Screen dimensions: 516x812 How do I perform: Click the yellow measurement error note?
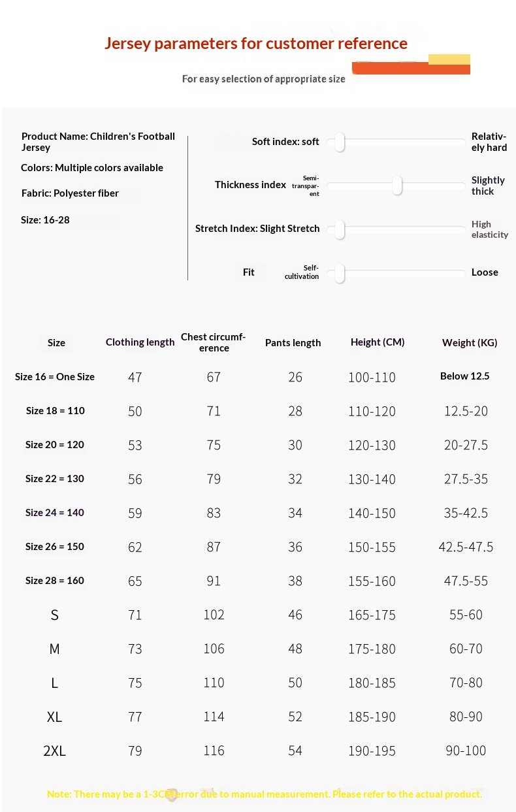[x=265, y=794]
